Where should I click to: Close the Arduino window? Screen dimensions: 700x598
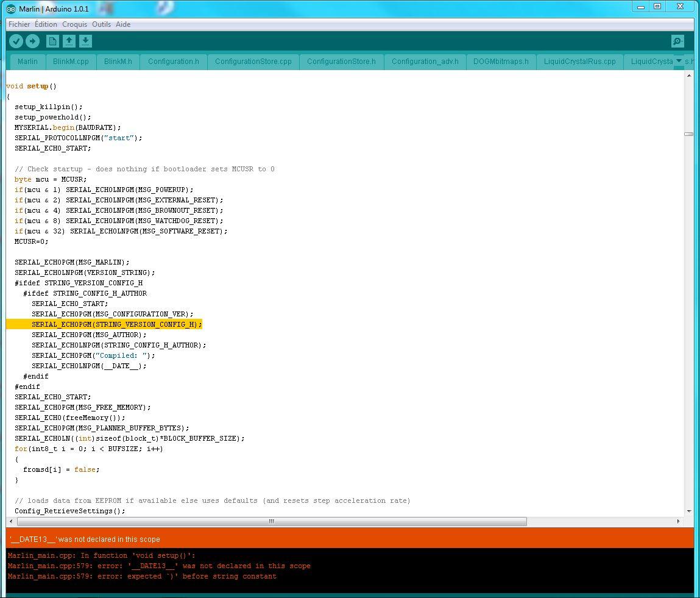680,7
